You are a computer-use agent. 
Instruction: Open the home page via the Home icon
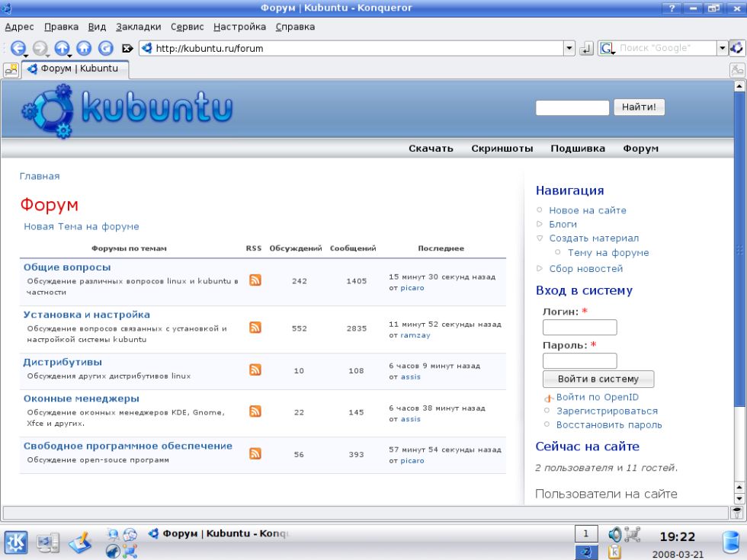click(x=84, y=48)
